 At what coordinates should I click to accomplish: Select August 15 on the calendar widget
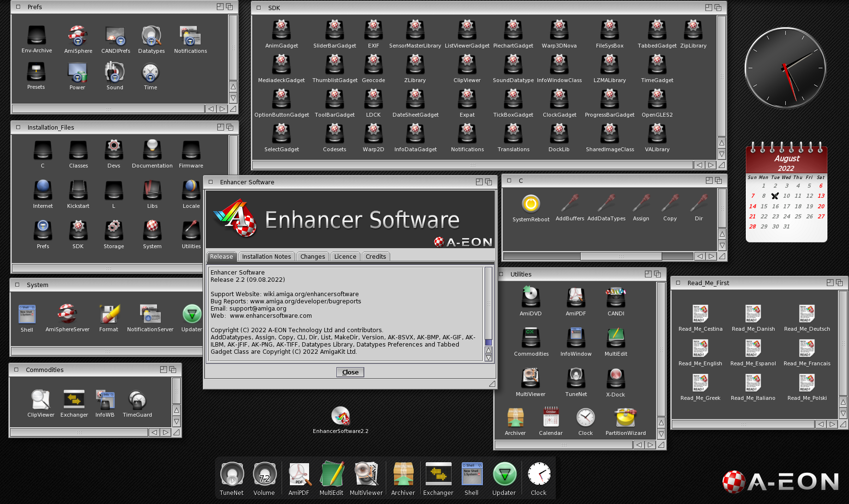(x=764, y=206)
